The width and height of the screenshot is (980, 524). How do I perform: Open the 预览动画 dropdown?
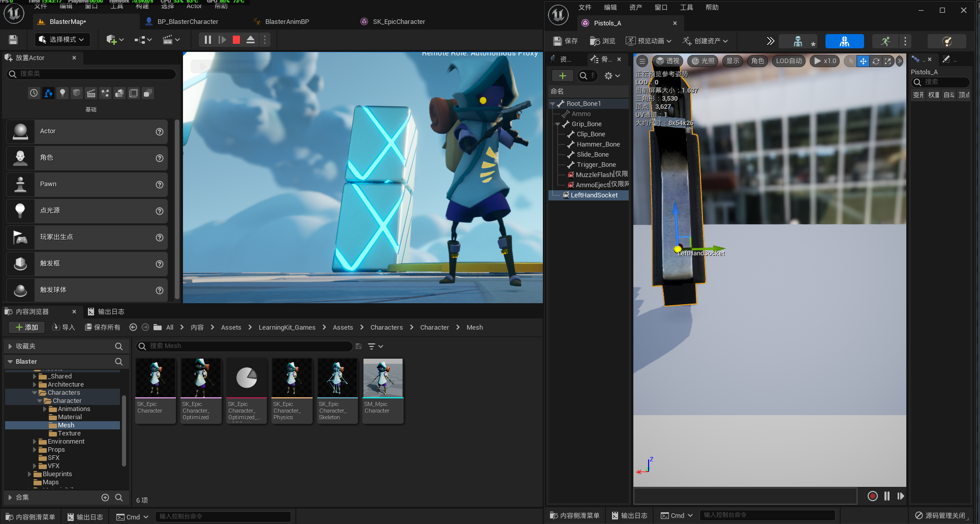pos(649,41)
